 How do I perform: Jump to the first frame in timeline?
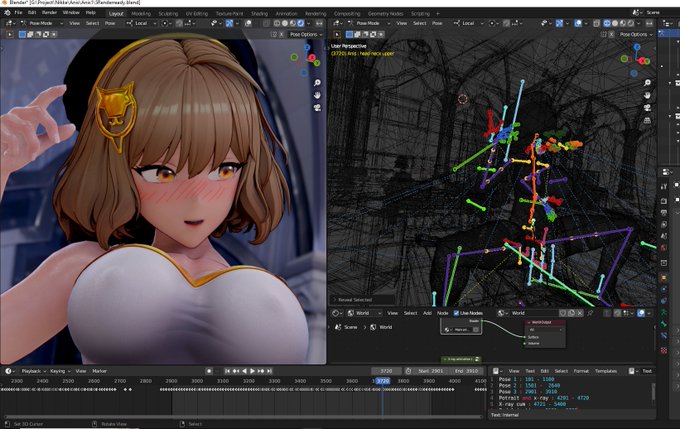pos(228,371)
